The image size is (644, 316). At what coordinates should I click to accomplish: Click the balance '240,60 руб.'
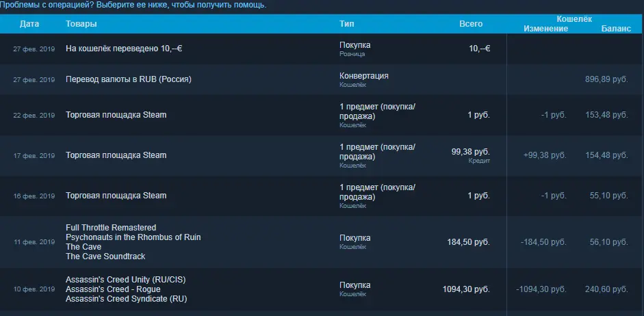(x=606, y=289)
